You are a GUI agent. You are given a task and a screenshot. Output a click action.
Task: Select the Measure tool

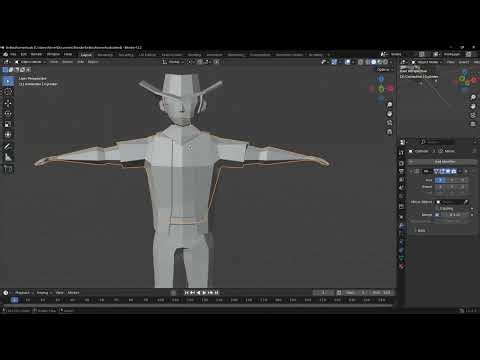(x=8, y=157)
